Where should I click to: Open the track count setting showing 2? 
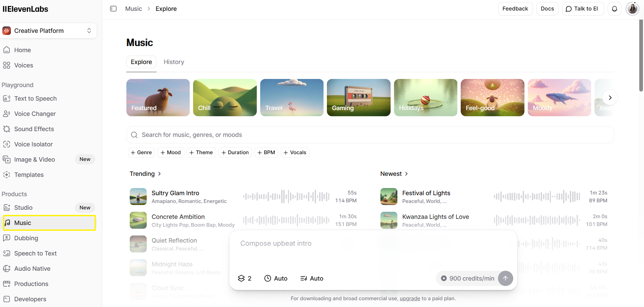[x=245, y=278]
